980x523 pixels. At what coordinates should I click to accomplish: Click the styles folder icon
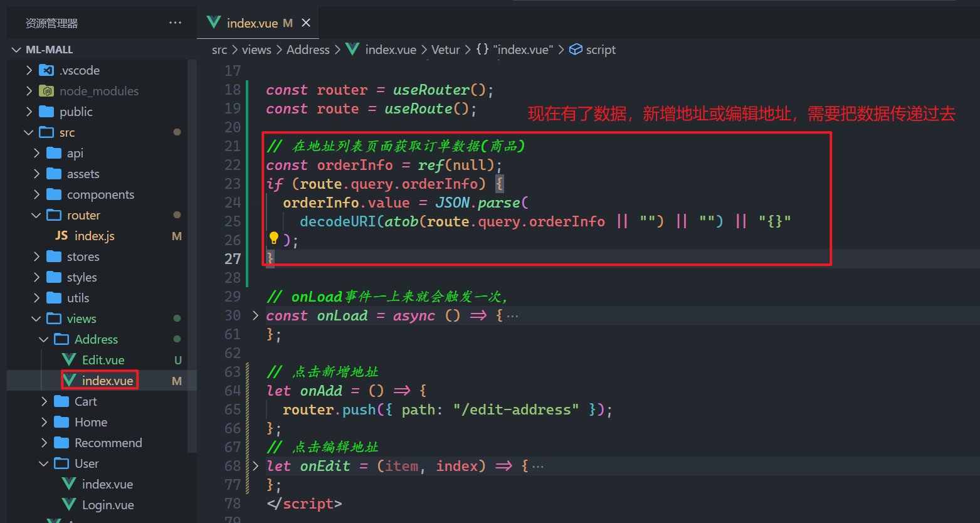(54, 277)
